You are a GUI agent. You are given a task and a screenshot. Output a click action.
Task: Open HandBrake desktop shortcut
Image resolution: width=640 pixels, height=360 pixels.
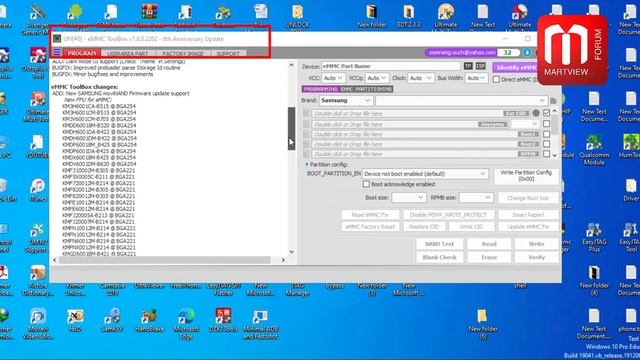click(149, 321)
